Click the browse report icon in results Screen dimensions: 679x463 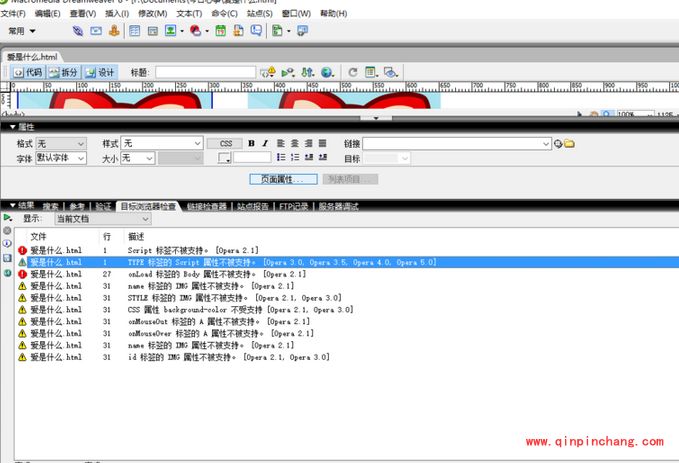[x=7, y=273]
